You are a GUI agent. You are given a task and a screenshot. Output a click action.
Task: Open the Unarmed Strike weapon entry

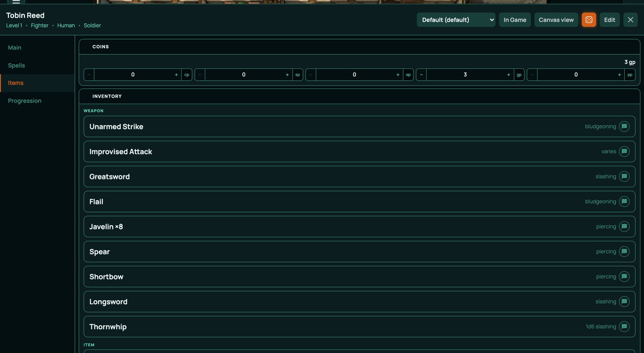359,127
